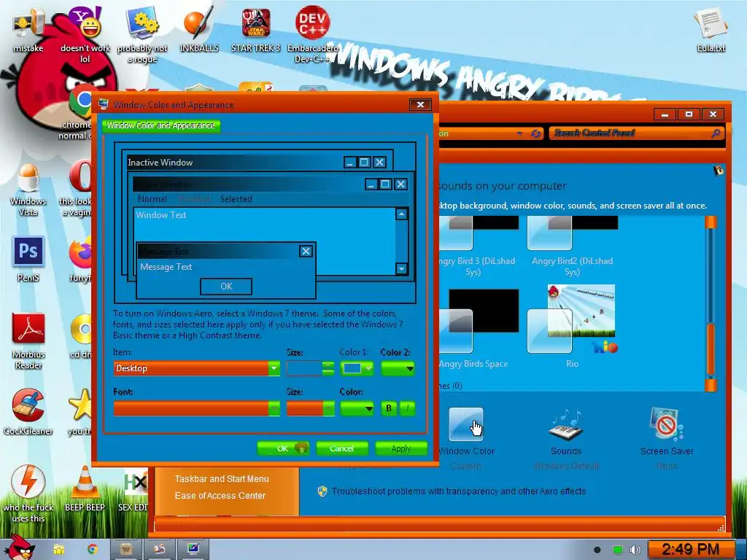This screenshot has width=747, height=560.
Task: Open the Eula.txt file icon
Action: pos(711,28)
